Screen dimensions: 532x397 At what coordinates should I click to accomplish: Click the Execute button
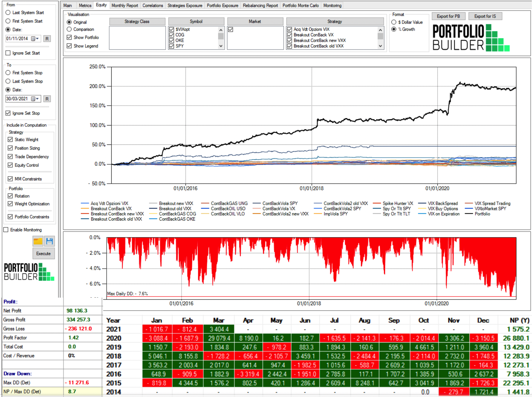(x=43, y=253)
